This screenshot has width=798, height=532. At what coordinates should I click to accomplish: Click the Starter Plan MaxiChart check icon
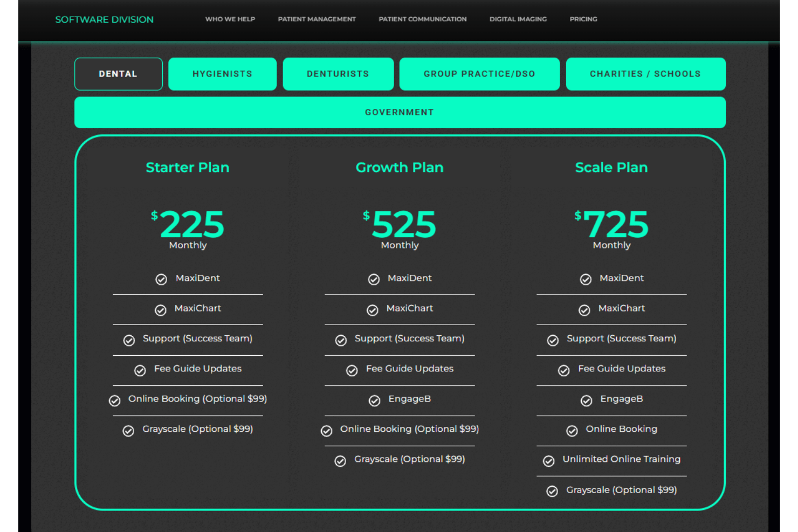(x=161, y=310)
